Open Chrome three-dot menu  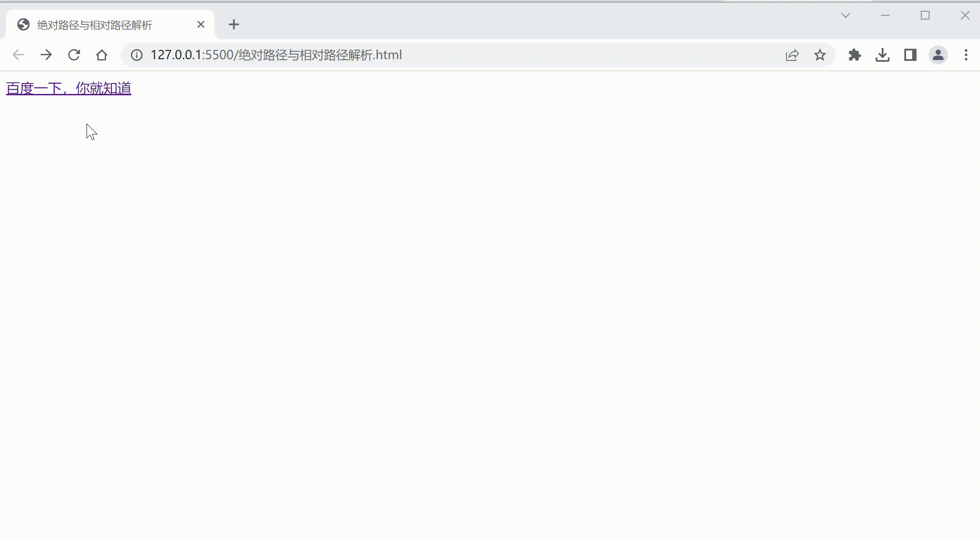[966, 55]
